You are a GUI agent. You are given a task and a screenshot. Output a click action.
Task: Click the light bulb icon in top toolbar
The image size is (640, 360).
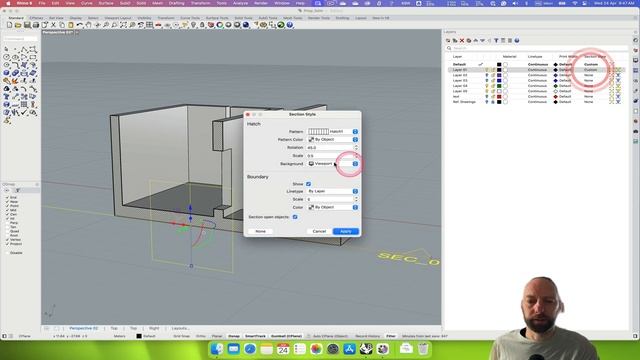pos(193,25)
